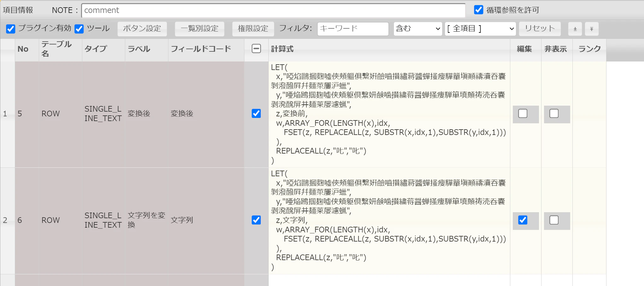644x286 pixels.
Task: Toggle ツール checkbox
Action: 79,29
